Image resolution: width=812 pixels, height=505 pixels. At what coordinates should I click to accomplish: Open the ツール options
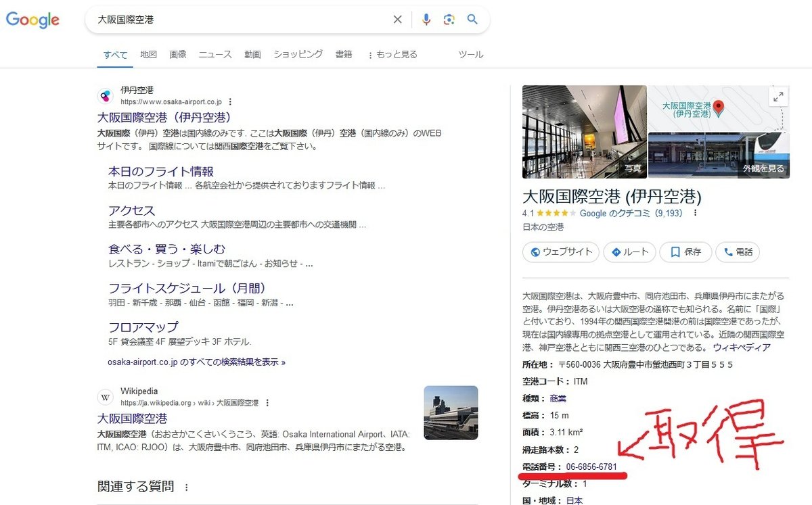pos(471,55)
